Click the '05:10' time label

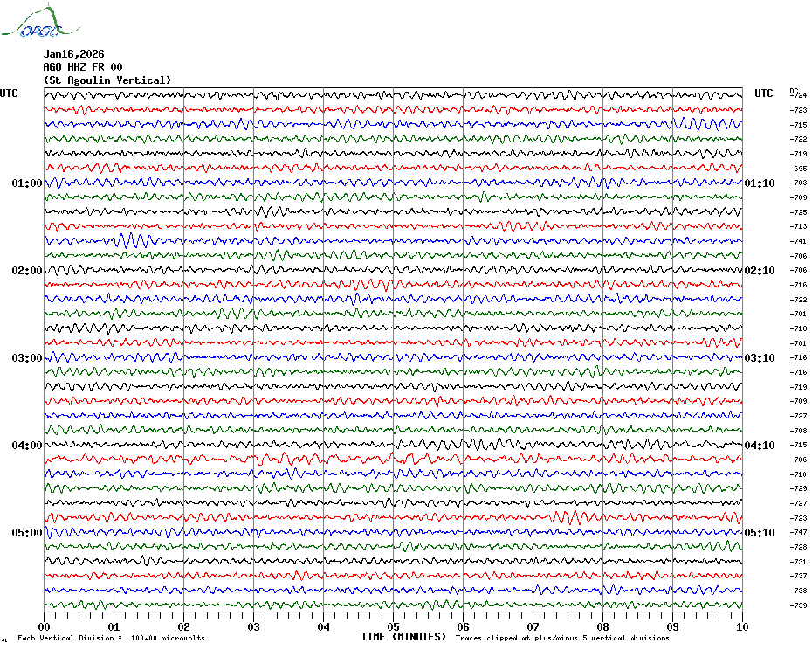click(760, 533)
